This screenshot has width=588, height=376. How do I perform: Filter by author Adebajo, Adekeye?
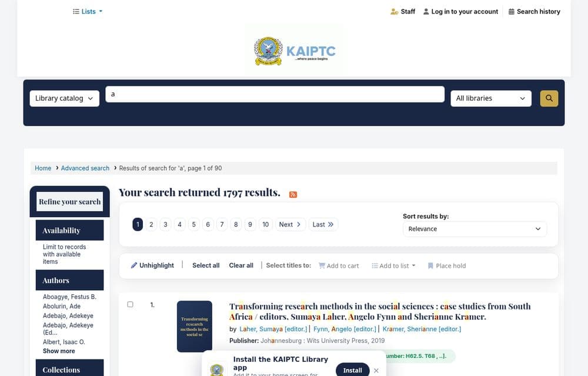(68, 315)
